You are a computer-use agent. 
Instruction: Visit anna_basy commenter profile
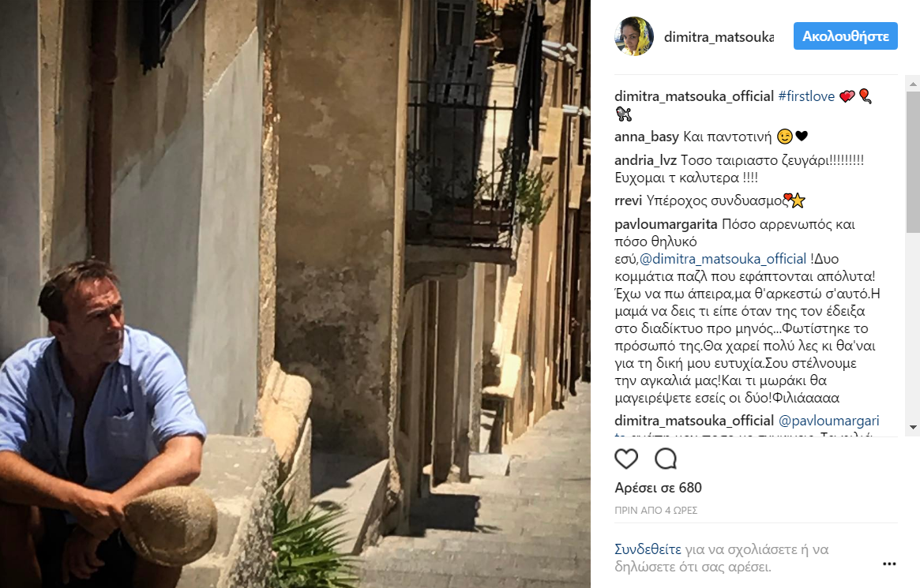pyautogui.click(x=647, y=137)
